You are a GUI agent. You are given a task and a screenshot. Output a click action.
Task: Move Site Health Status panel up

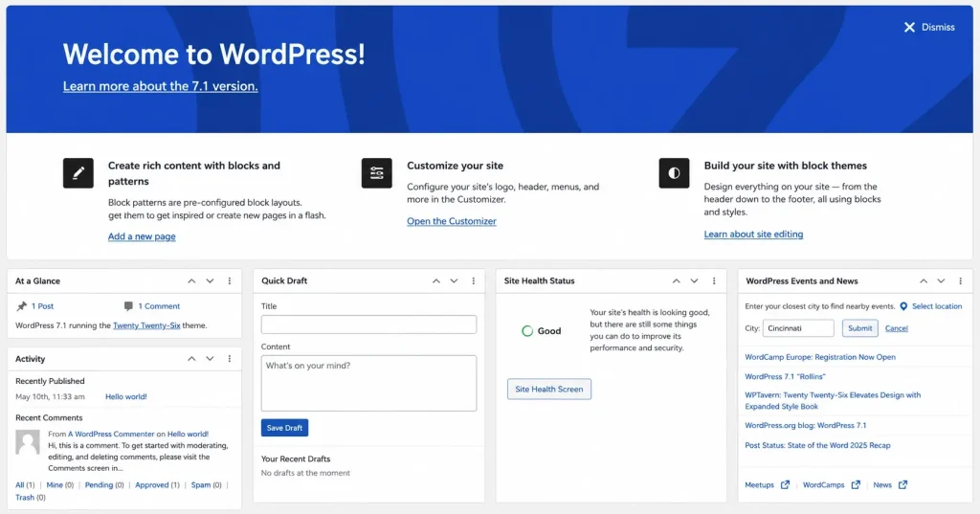(x=677, y=281)
